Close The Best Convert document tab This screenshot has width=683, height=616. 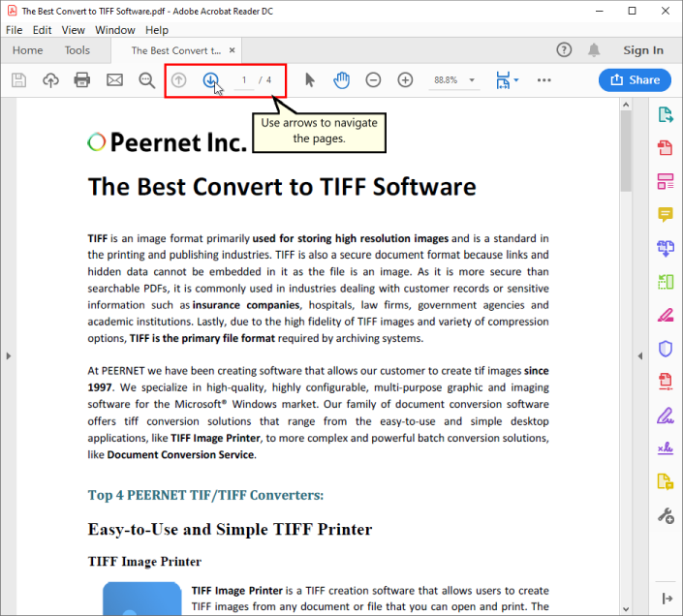[x=233, y=50]
